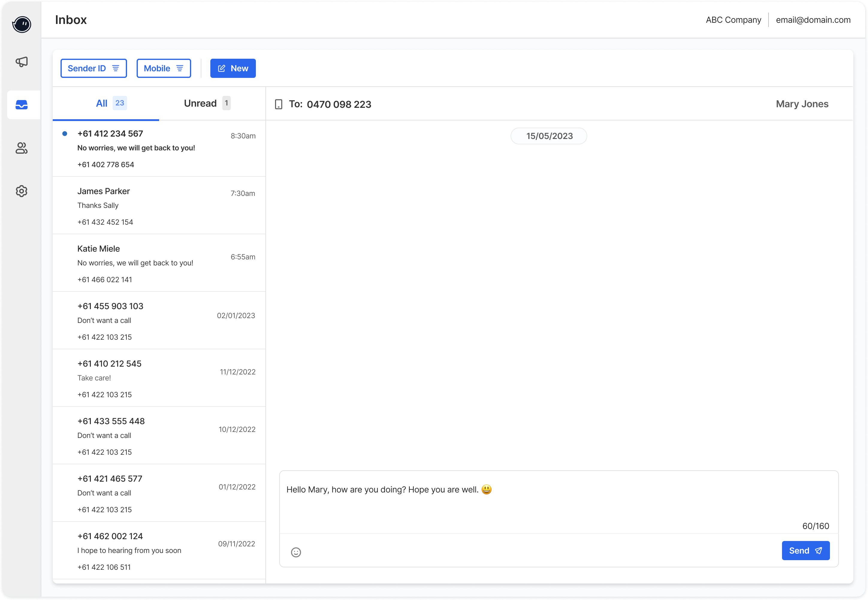Open the Settings gear icon
The height and width of the screenshot is (600, 868).
tap(22, 191)
